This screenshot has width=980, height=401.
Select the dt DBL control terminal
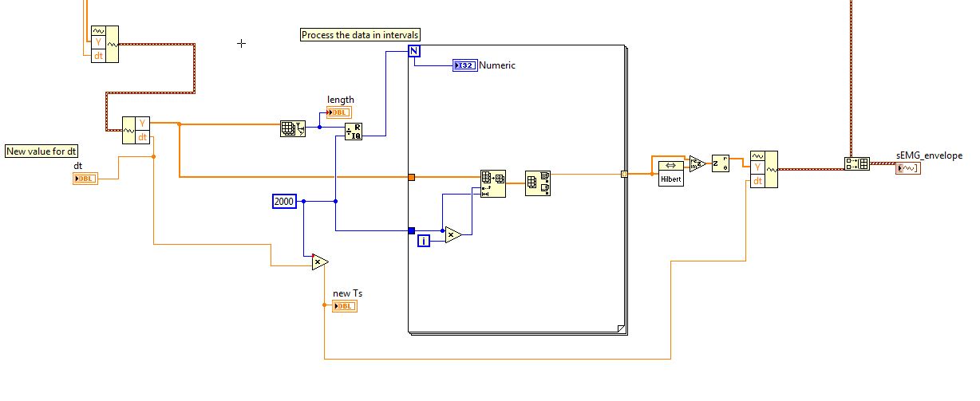pos(85,178)
